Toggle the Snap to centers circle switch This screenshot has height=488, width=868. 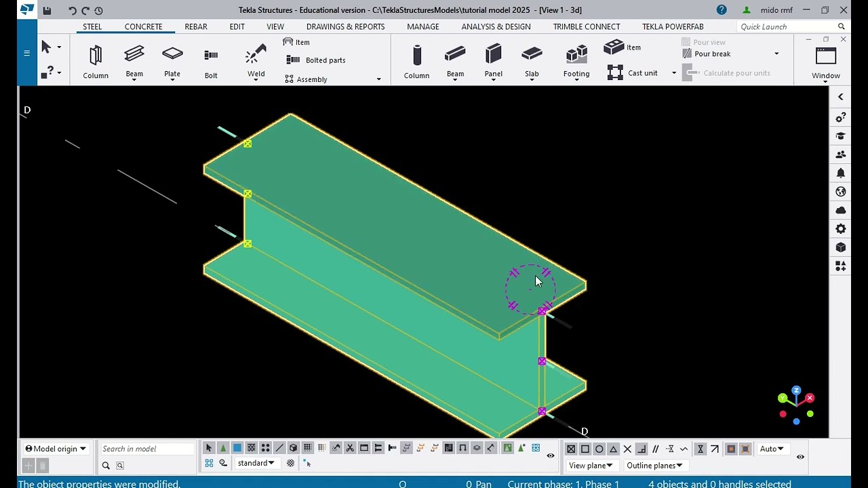[599, 449]
